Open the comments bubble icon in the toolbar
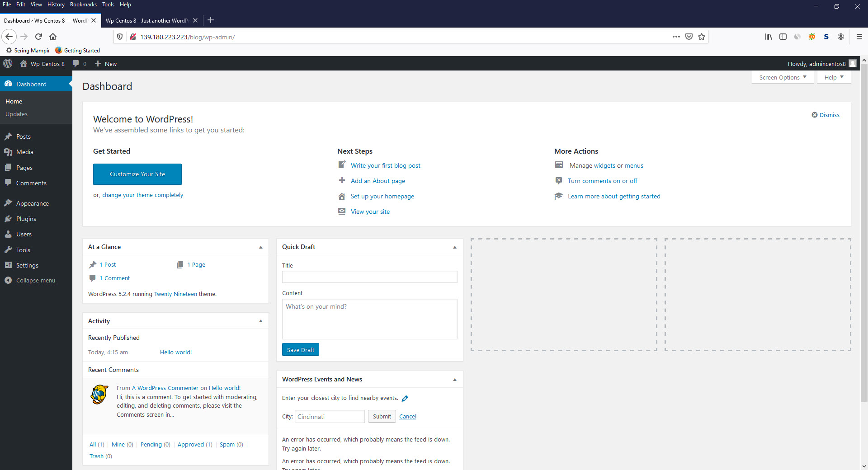 click(75, 63)
